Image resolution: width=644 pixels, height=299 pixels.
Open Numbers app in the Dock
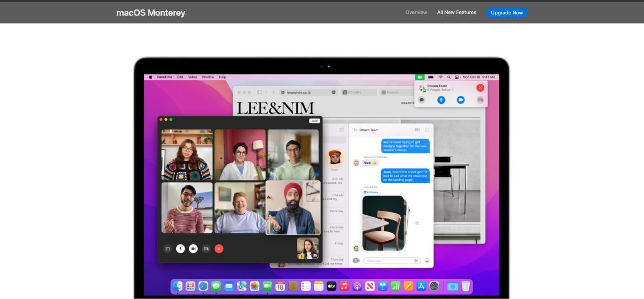pos(396,286)
